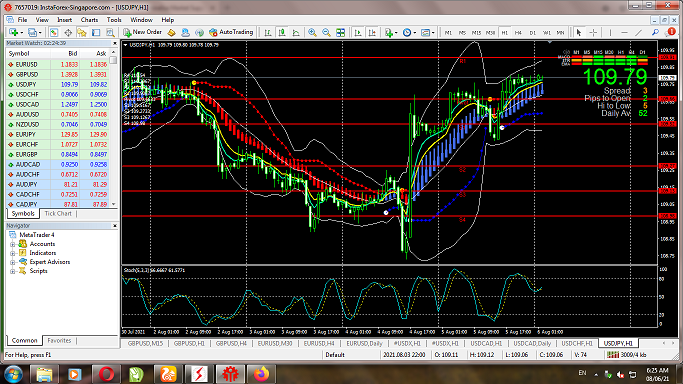Toggle candlestick chart mode
The height and width of the screenshot is (384, 683).
pyautogui.click(x=282, y=33)
